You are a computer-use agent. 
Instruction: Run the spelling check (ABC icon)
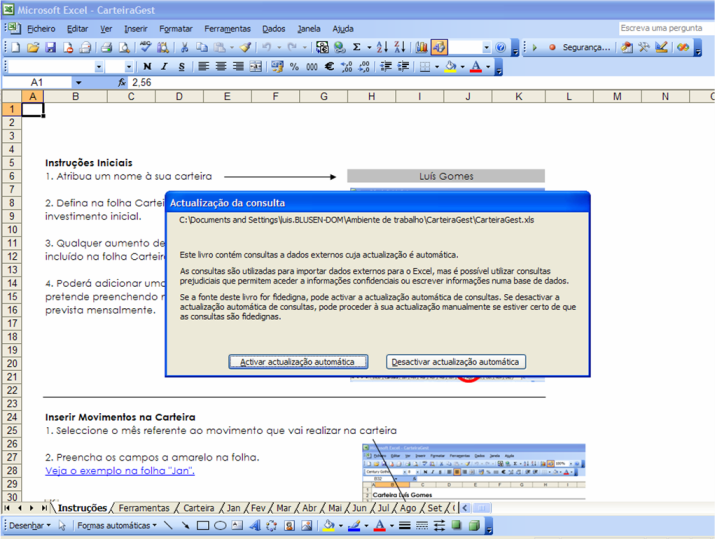click(x=145, y=47)
